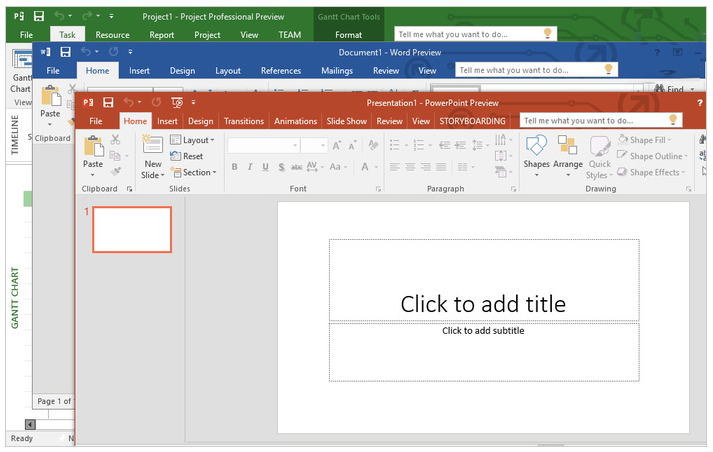Open the Mailings tab in Word
713x452 pixels.
pyautogui.click(x=337, y=71)
